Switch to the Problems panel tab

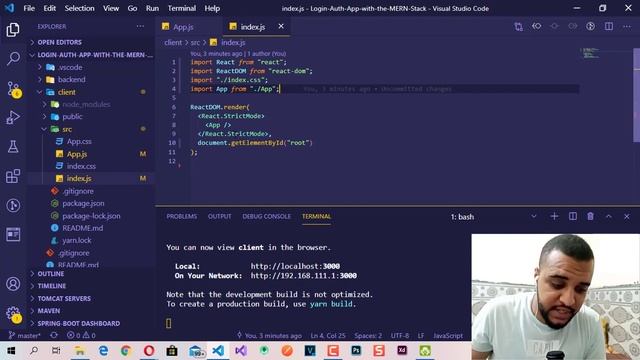tap(182, 216)
